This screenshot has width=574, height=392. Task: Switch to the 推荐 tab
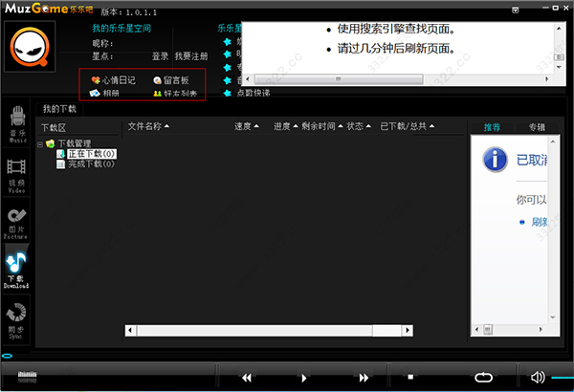492,127
